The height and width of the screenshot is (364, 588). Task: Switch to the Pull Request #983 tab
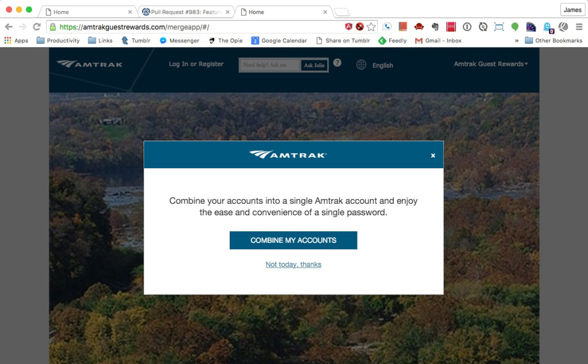pyautogui.click(x=185, y=12)
